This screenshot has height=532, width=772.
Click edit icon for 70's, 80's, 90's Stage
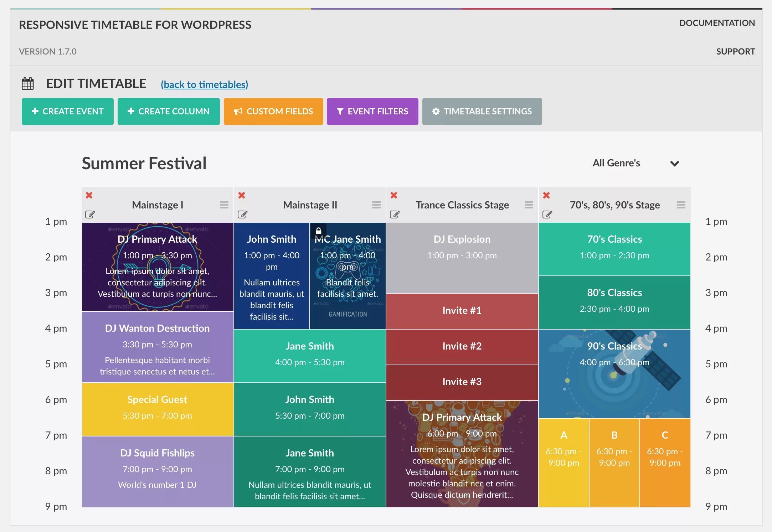coord(547,215)
